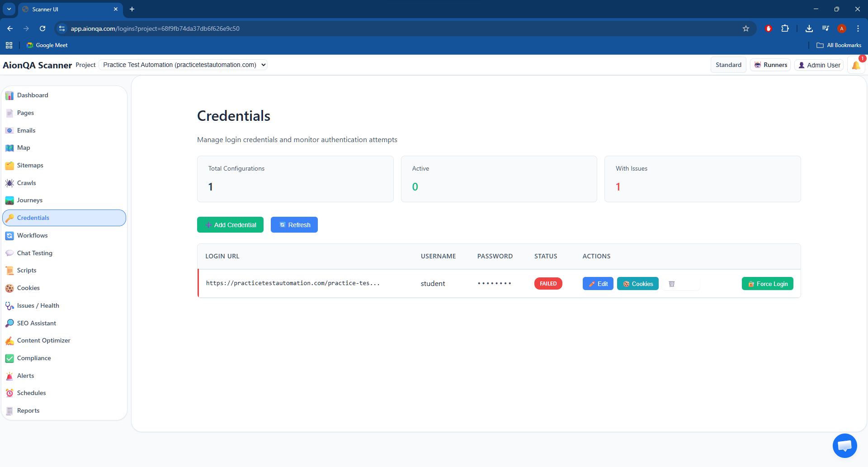Open the Runners button in header
The width and height of the screenshot is (868, 467).
[770, 65]
